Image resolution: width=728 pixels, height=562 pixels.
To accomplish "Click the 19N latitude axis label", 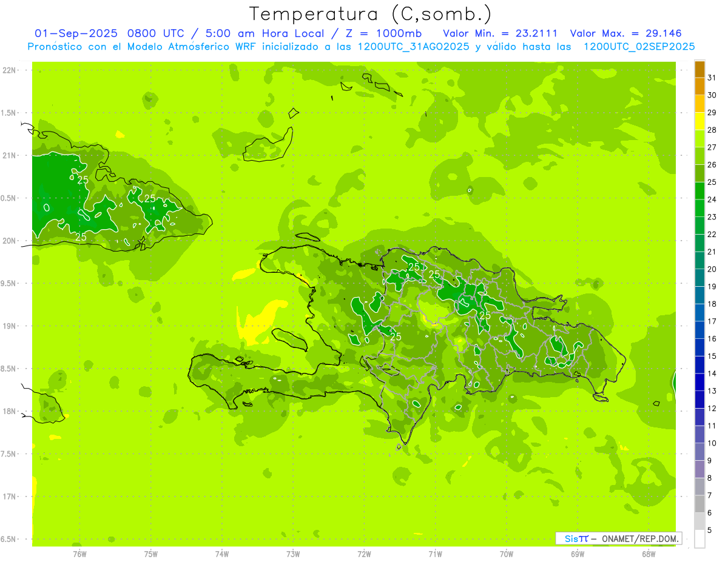I will 10,326.
